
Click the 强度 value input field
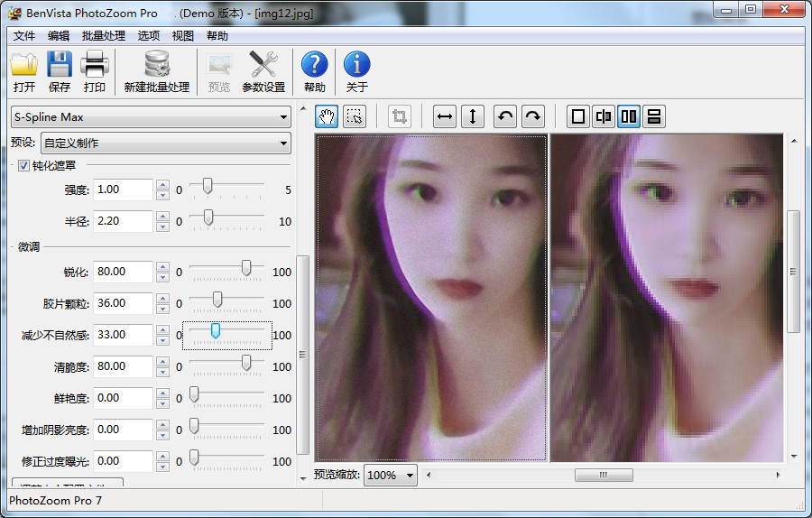123,190
